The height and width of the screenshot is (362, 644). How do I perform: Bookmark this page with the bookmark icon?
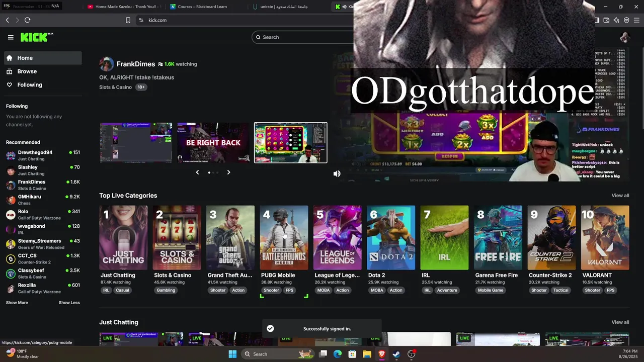coord(128,20)
